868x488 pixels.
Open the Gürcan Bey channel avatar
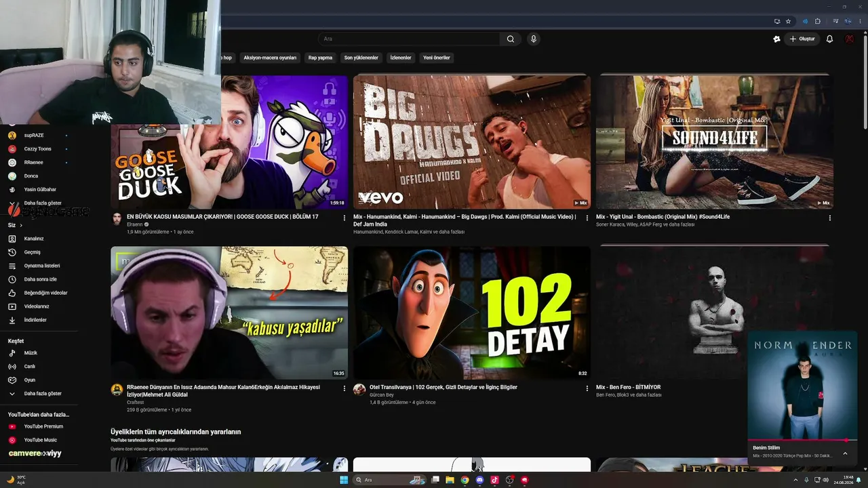point(359,390)
